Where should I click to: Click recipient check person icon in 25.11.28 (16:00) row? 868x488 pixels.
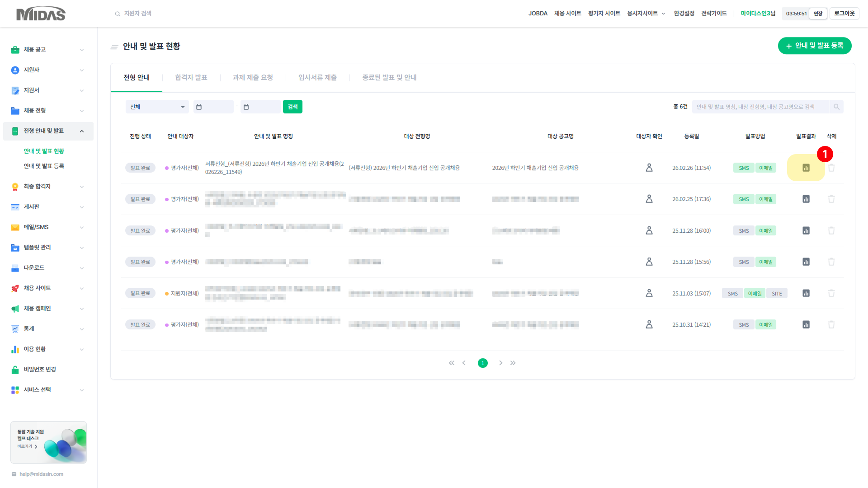click(649, 230)
